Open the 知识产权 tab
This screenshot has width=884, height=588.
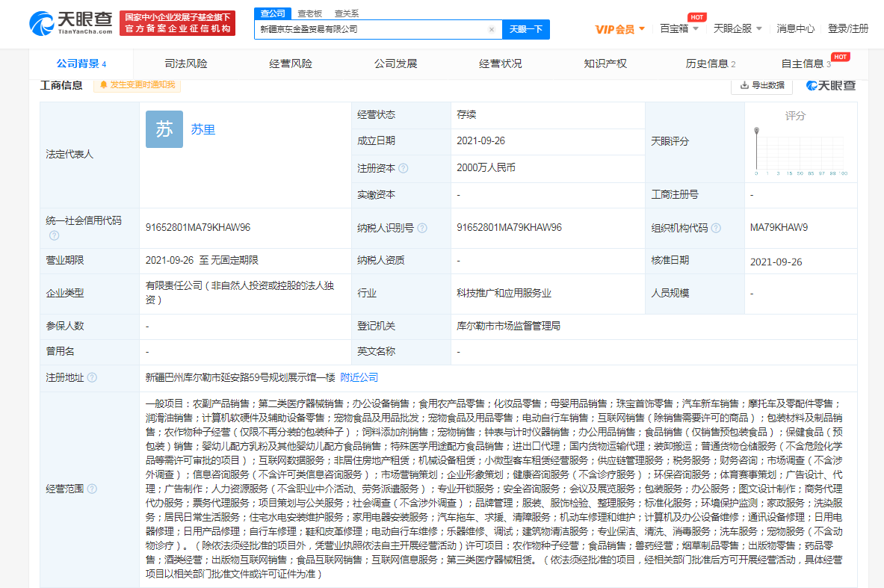(605, 64)
